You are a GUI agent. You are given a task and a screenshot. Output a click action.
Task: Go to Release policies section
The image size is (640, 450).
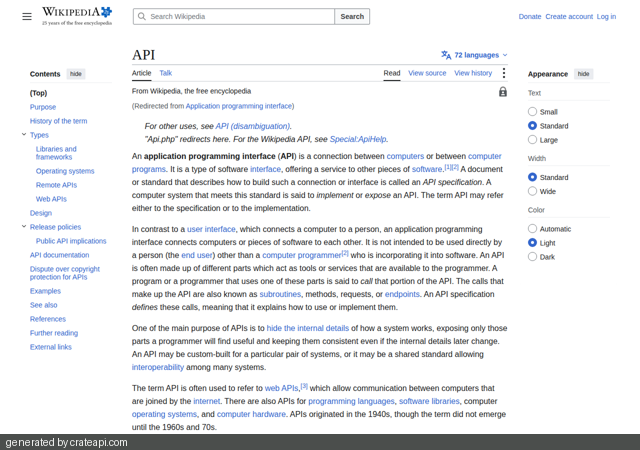click(x=56, y=227)
